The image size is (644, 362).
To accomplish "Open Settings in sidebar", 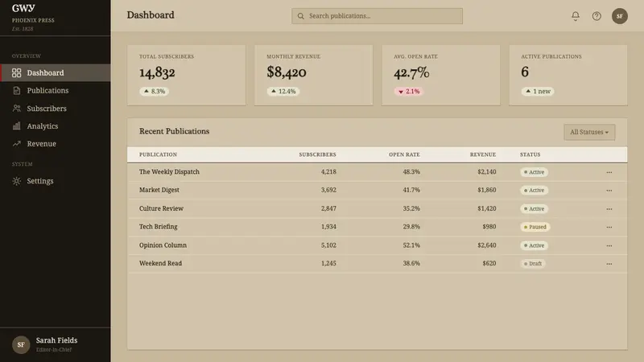I will (55, 181).
